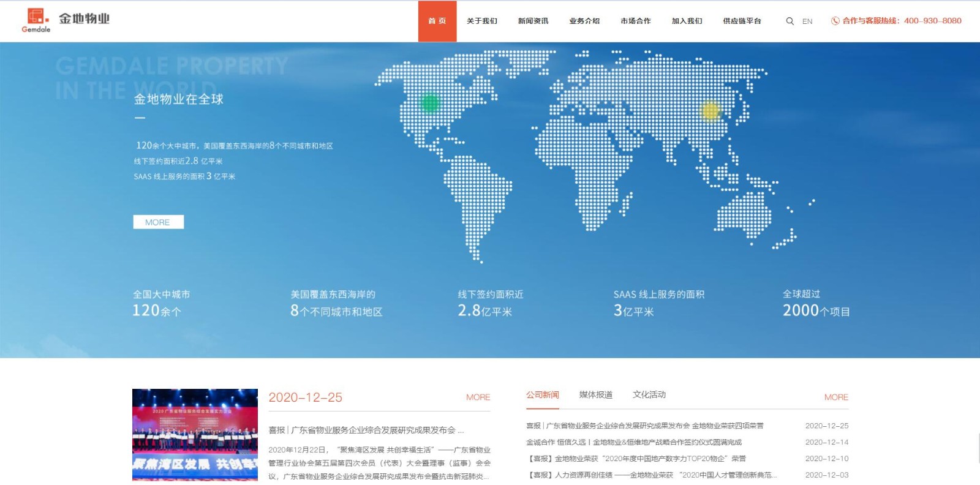
Task: Open 市场合作 menu item
Action: [636, 21]
